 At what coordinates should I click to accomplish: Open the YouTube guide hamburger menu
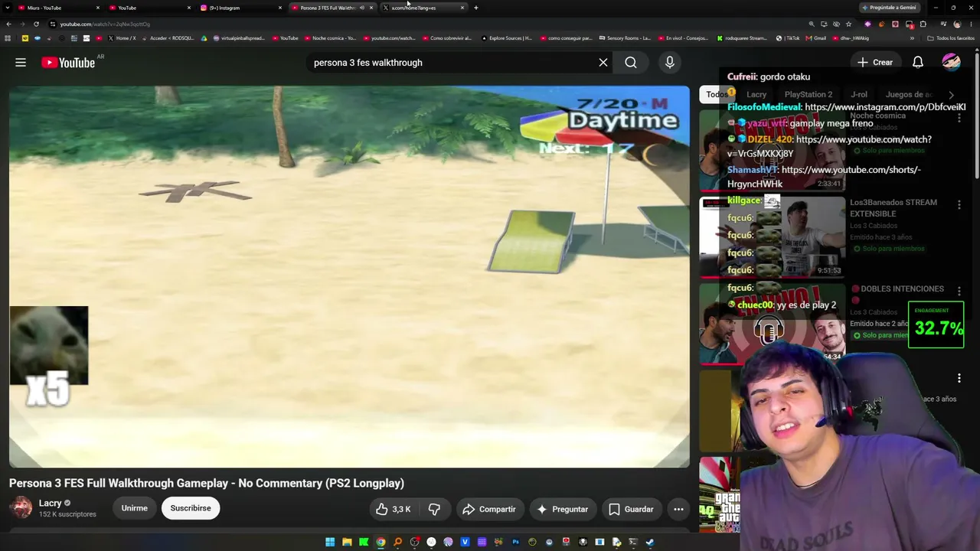click(21, 63)
